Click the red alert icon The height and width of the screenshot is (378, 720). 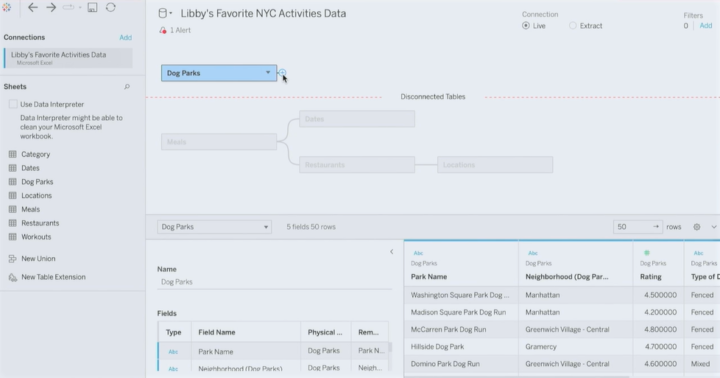point(163,30)
